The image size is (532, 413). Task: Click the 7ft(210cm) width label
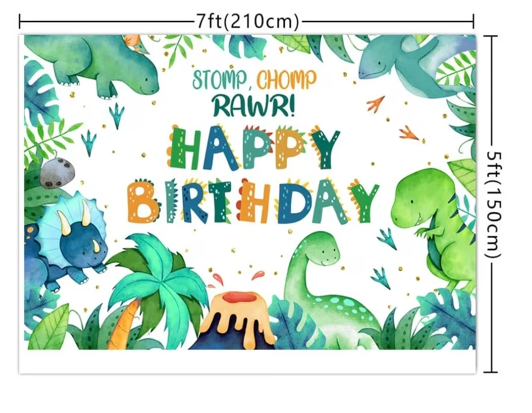coord(248,21)
